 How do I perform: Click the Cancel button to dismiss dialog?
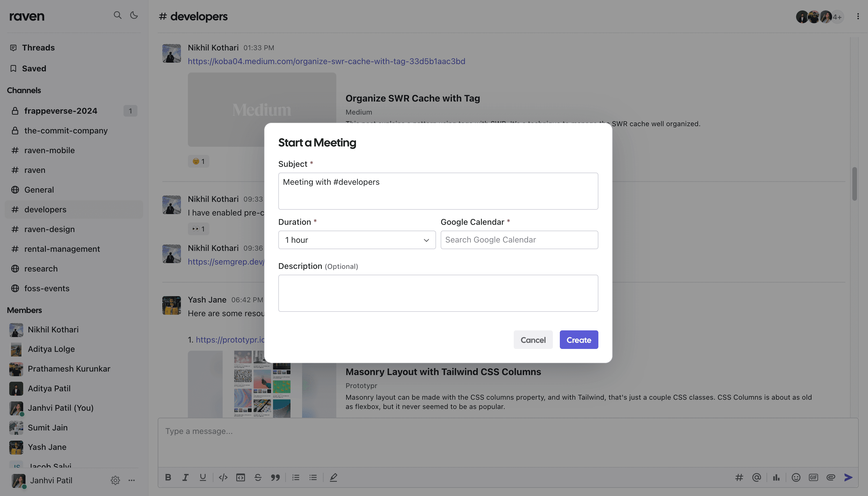[x=533, y=339]
